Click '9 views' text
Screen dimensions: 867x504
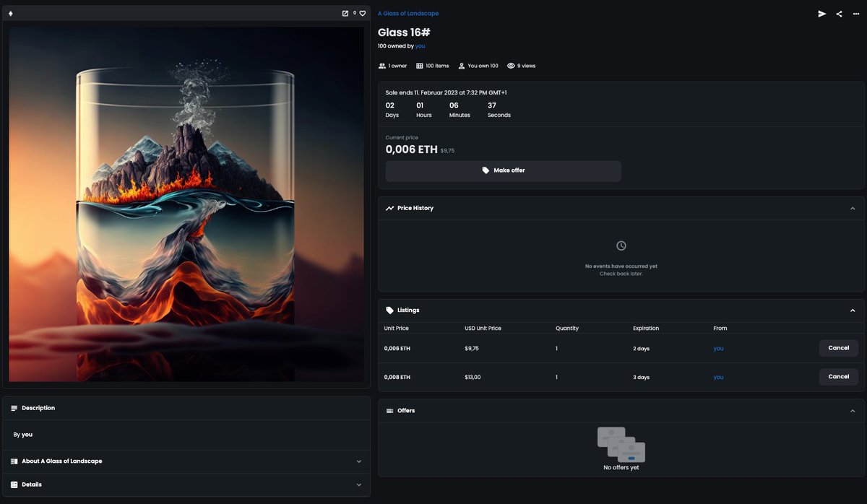pos(527,66)
